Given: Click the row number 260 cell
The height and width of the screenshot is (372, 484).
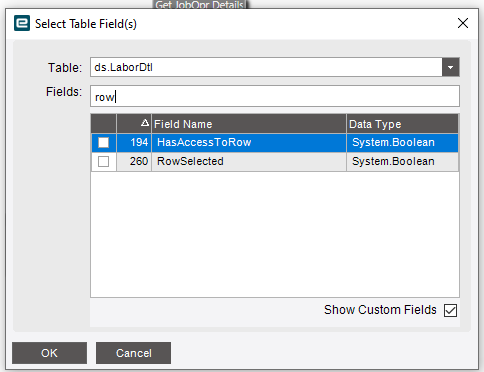Looking at the screenshot, I should pyautogui.click(x=134, y=162).
